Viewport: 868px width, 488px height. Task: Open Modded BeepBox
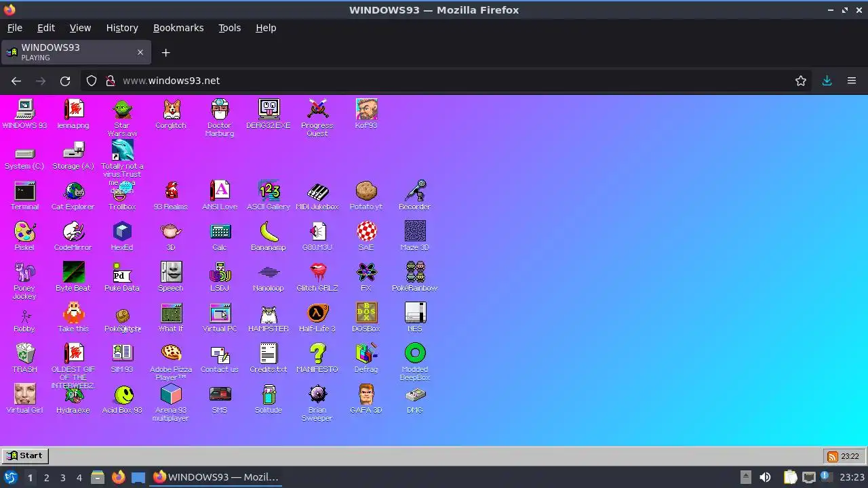click(415, 362)
